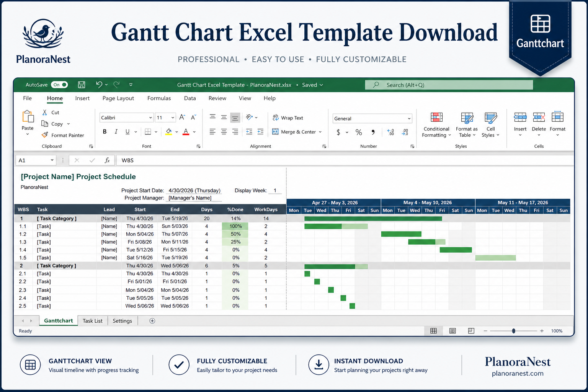Click the Redo arrow icon
This screenshot has height=392, width=588.
[117, 85]
